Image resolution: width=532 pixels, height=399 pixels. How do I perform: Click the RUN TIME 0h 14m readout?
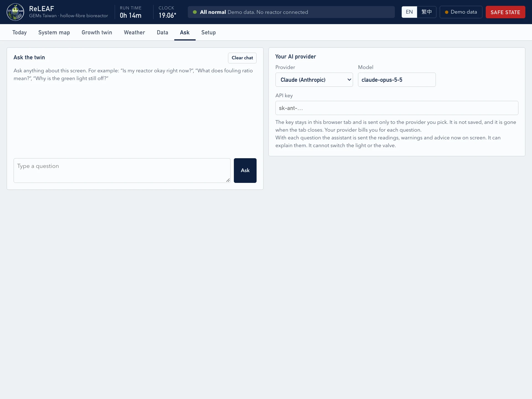131,12
